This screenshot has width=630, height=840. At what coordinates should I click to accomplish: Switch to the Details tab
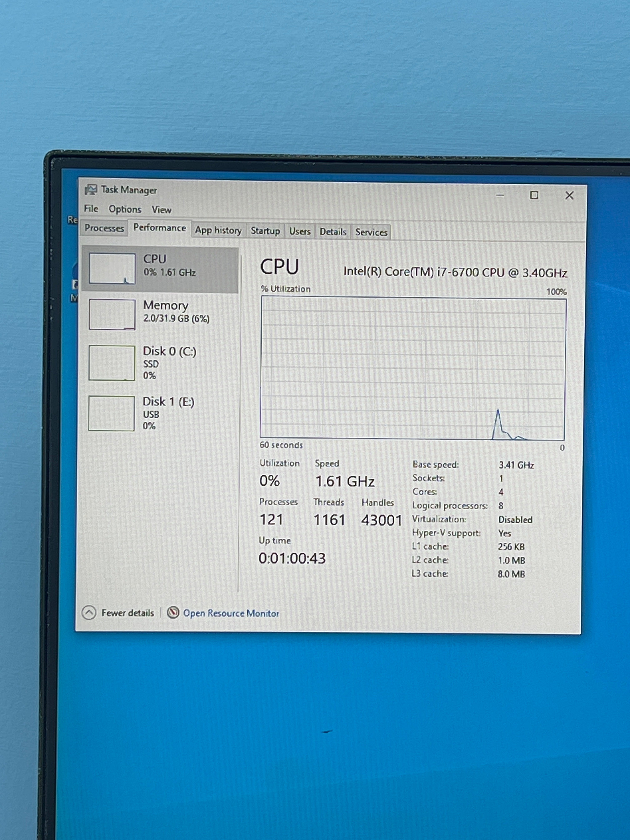(x=333, y=232)
